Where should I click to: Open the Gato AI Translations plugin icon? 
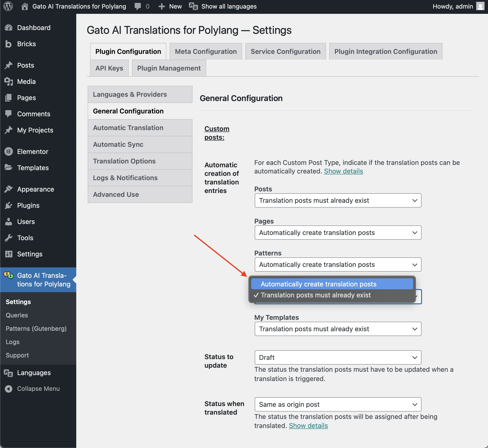pyautogui.click(x=8, y=275)
